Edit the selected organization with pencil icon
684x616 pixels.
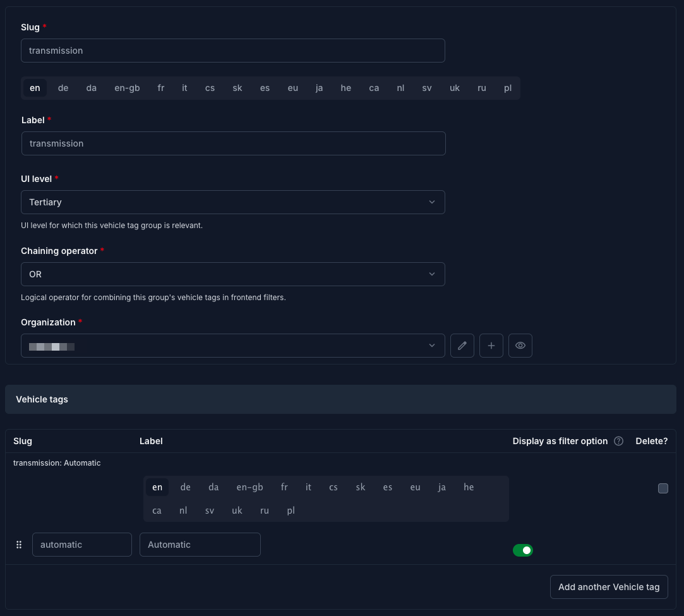tap(462, 346)
